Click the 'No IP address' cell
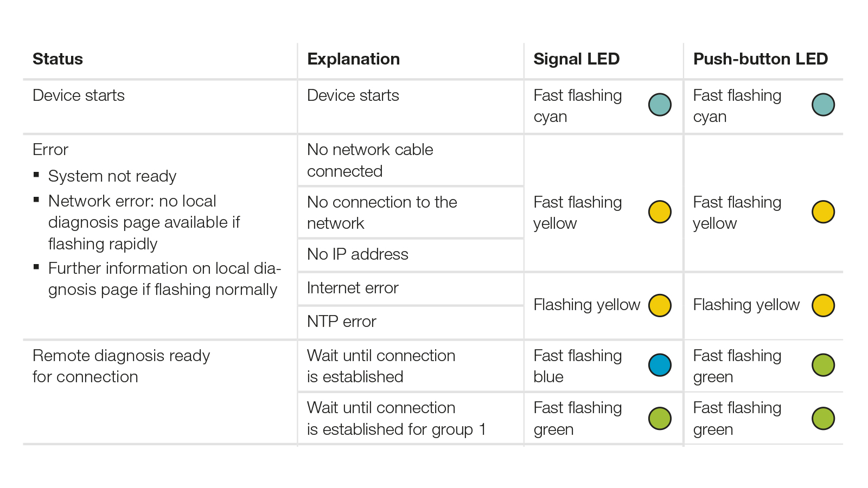The width and height of the screenshot is (868, 488). point(410,255)
